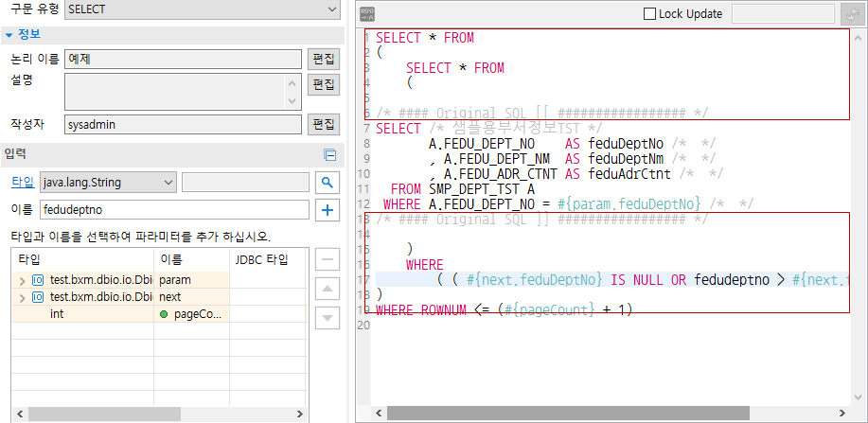Expand the next row in table
The image size is (868, 423).
22,297
